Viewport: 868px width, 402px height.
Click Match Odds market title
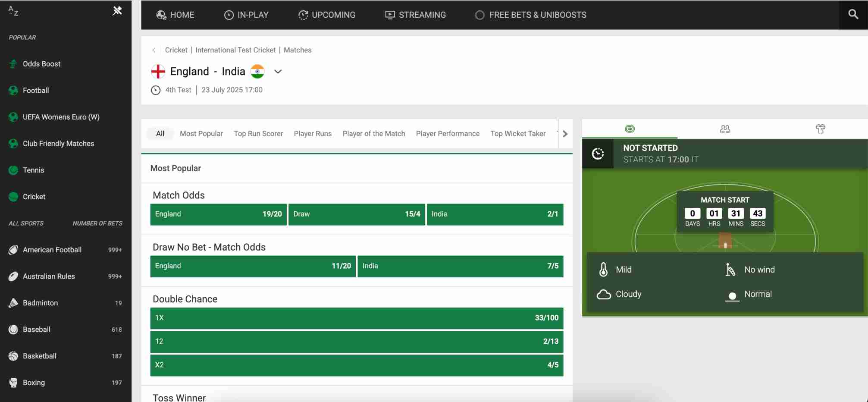[x=179, y=195]
